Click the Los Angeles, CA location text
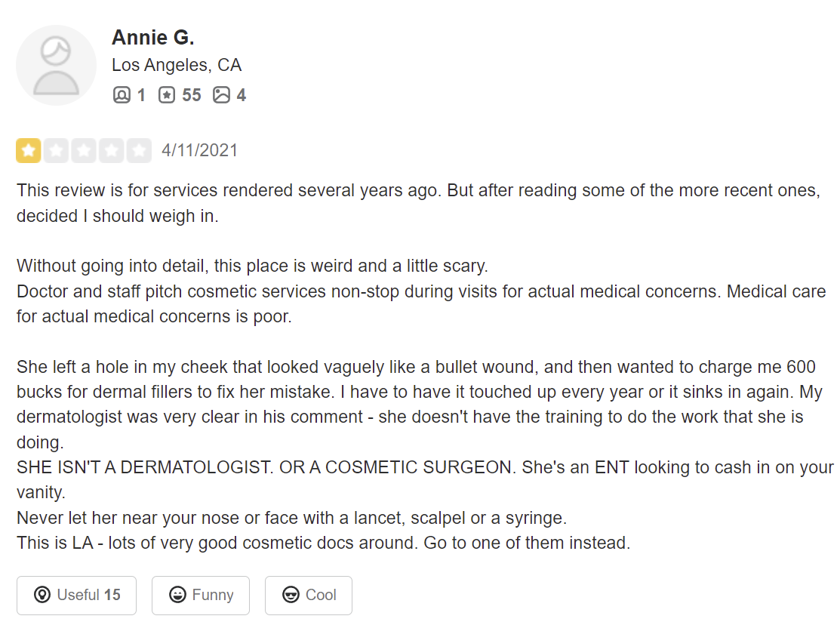Viewport: 840px width, 622px height. (x=177, y=65)
